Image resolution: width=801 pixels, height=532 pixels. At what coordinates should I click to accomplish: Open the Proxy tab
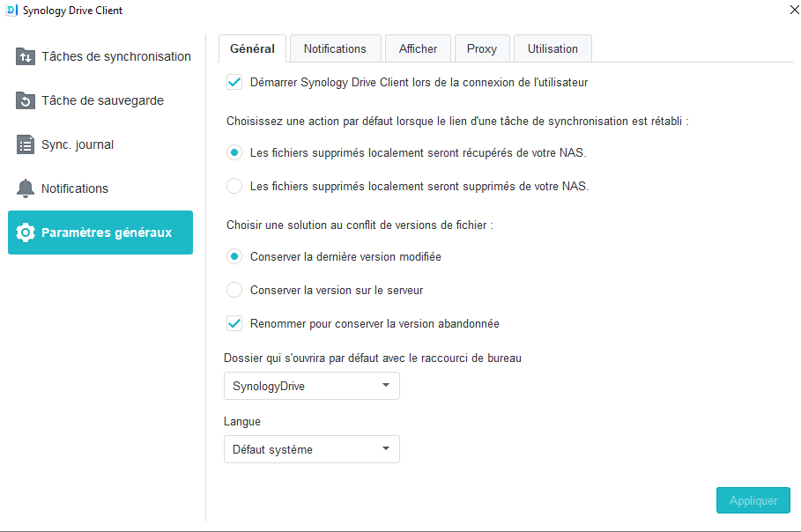[x=482, y=49]
